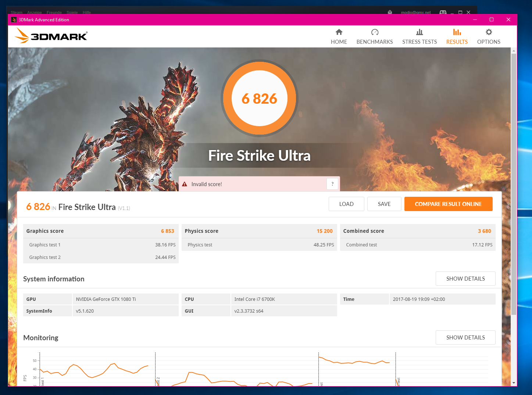Click the Fire Strike Ultra banner title
The image size is (532, 395).
(260, 156)
